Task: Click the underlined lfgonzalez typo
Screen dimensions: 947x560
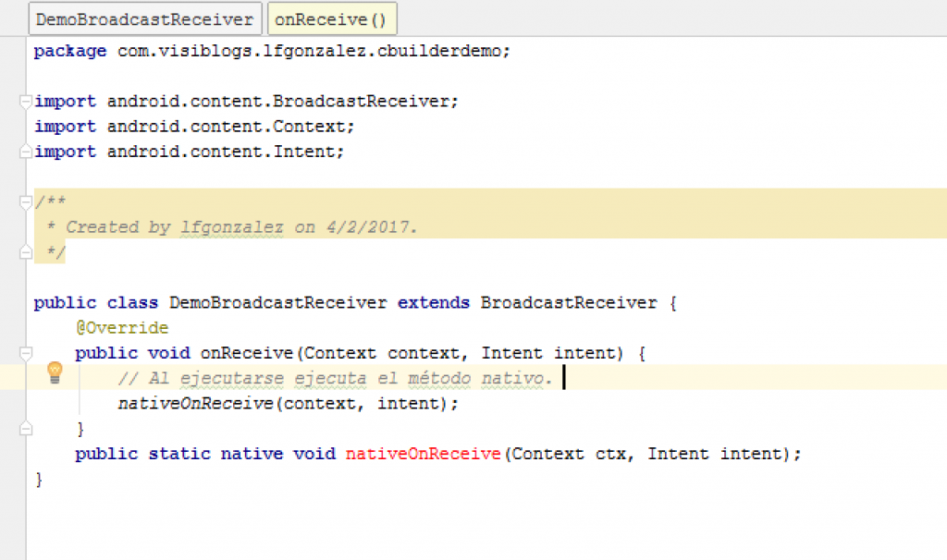Action: coord(230,226)
